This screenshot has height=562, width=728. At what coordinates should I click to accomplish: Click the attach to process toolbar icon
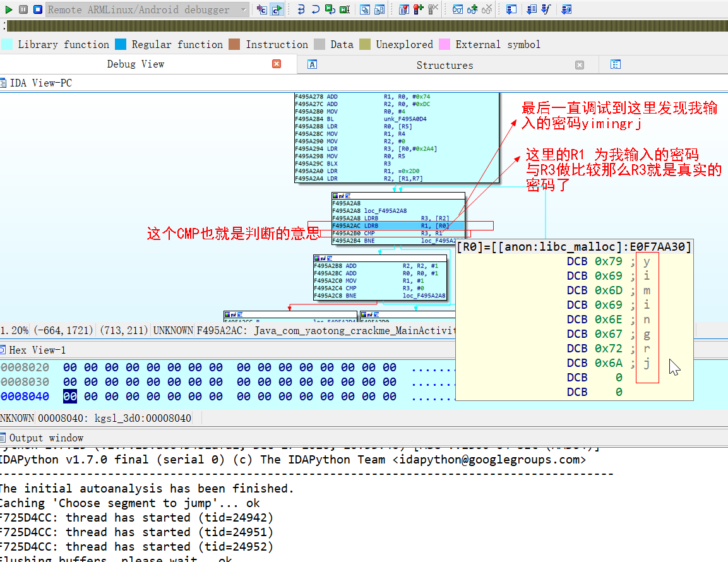point(261,9)
